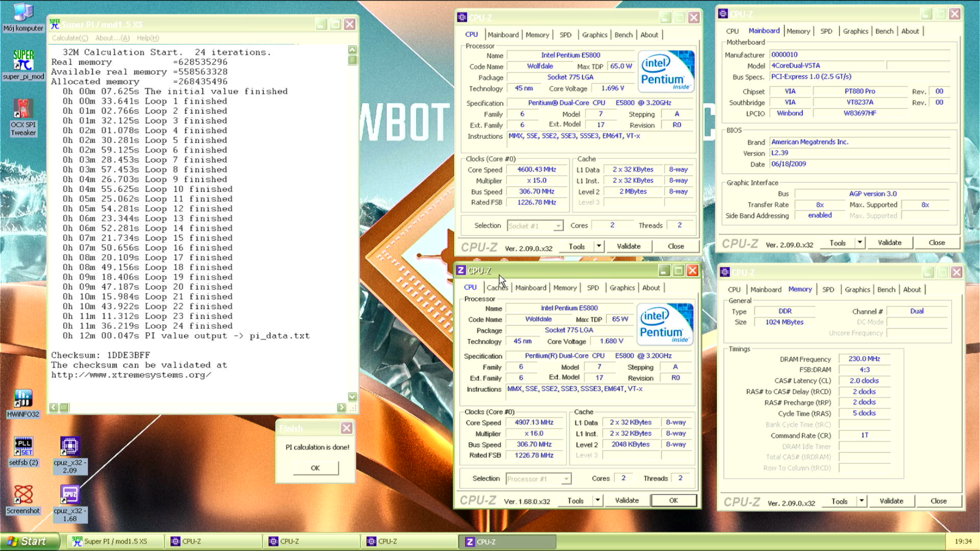Launch super_pi_mod desktop shortcut
Screen dimensions: 980x551
tap(23, 65)
